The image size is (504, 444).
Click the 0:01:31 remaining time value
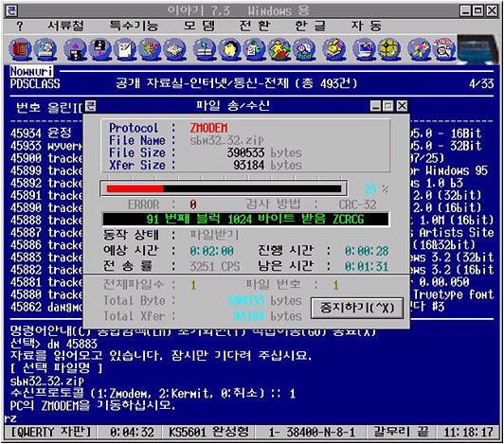tap(367, 266)
